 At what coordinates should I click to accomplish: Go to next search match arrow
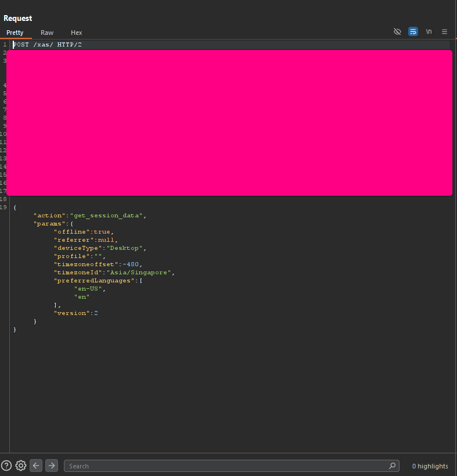click(52, 466)
